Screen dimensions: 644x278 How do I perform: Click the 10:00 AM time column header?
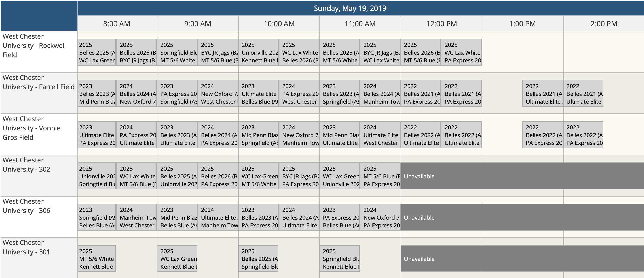[279, 24]
